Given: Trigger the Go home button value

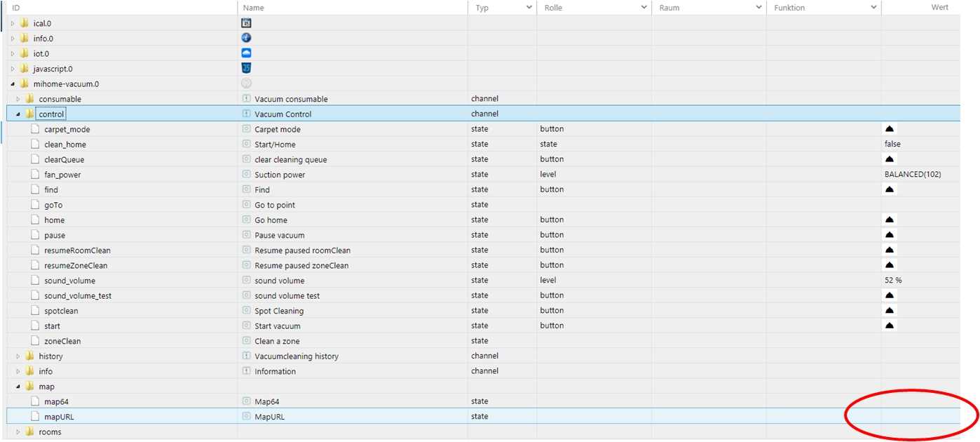Looking at the screenshot, I should pyautogui.click(x=890, y=220).
